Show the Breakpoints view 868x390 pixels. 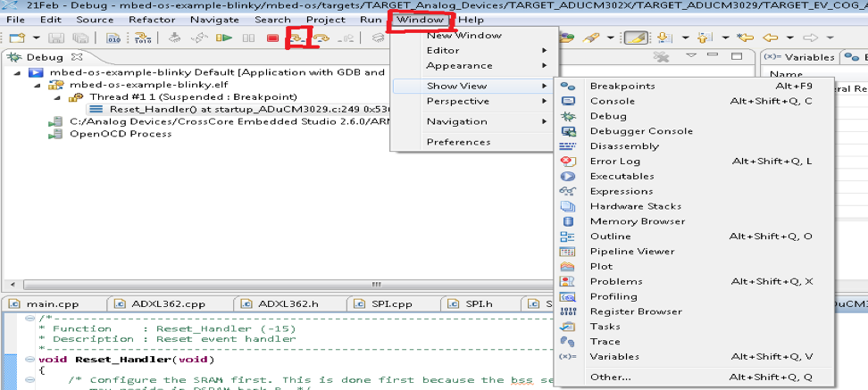pyautogui.click(x=694, y=86)
